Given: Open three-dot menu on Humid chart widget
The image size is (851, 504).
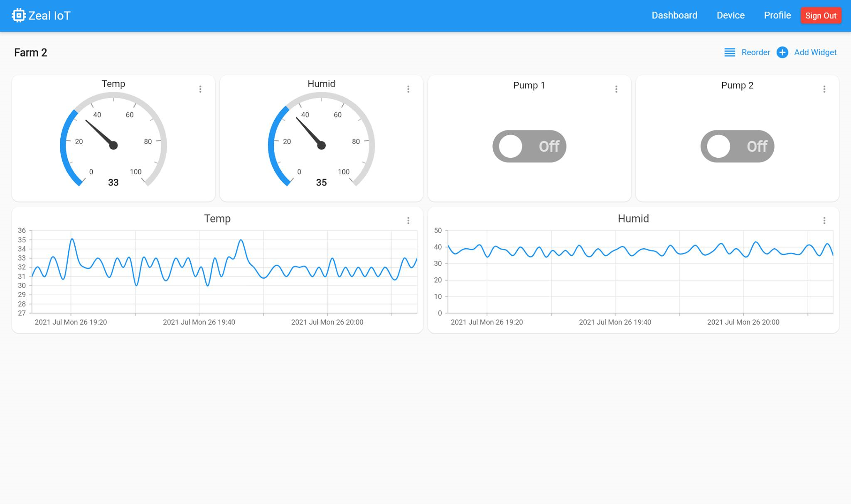Looking at the screenshot, I should (824, 220).
